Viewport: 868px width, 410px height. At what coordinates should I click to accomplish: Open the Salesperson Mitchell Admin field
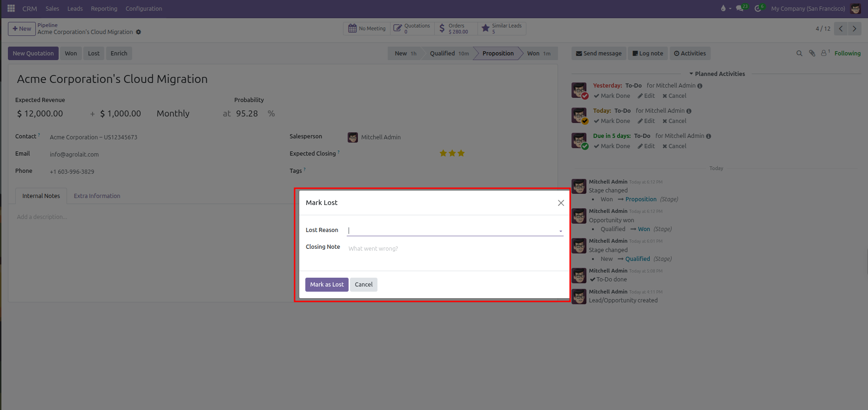point(380,137)
